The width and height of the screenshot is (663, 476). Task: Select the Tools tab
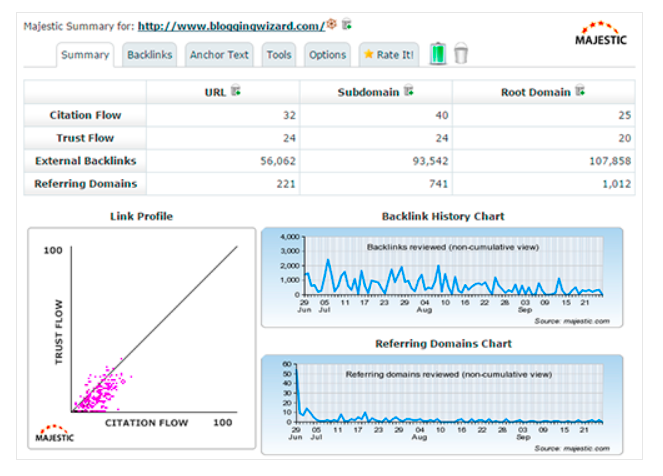point(279,55)
